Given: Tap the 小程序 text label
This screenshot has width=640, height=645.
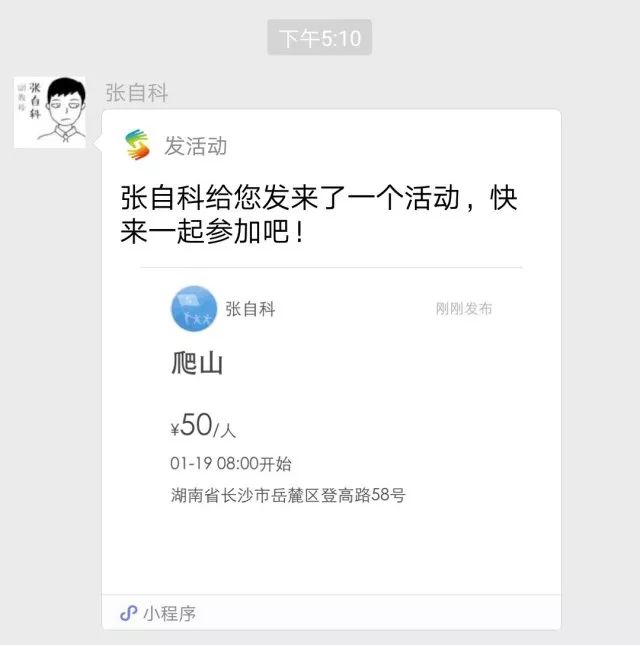Looking at the screenshot, I should (169, 613).
